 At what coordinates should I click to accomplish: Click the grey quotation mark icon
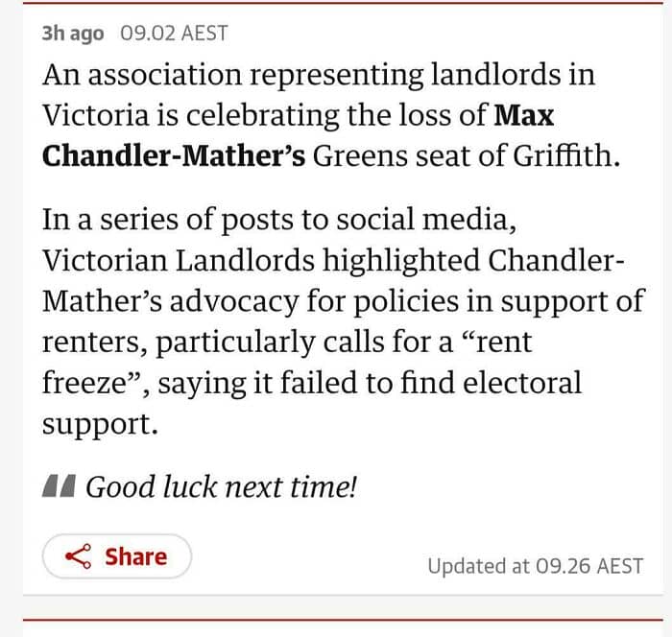coord(59,487)
